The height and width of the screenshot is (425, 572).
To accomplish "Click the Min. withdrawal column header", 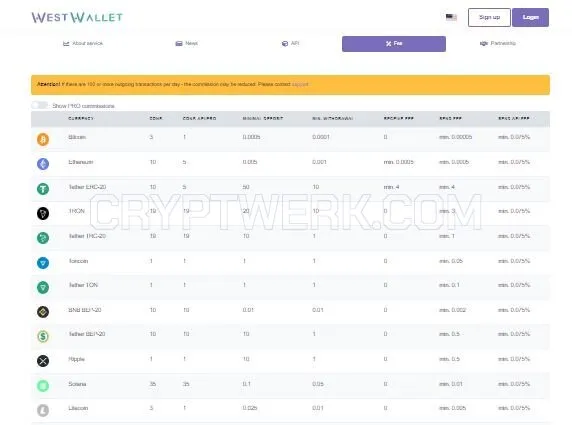I will click(332, 119).
